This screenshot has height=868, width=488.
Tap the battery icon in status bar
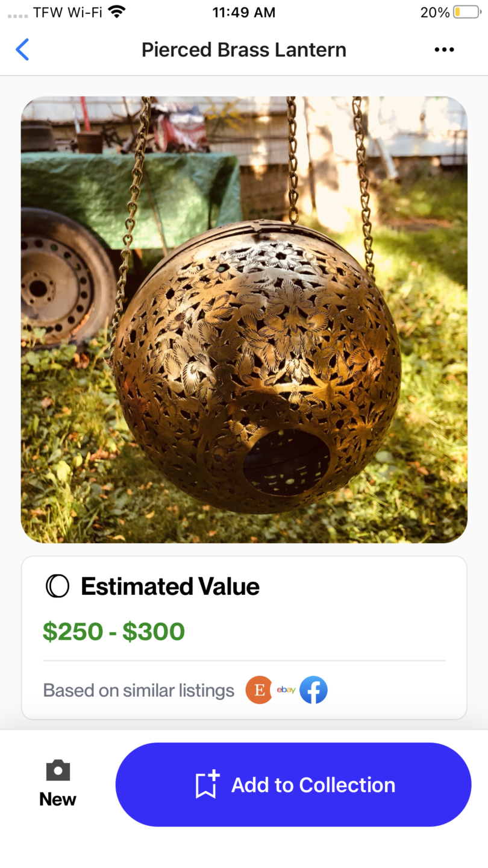click(x=466, y=12)
